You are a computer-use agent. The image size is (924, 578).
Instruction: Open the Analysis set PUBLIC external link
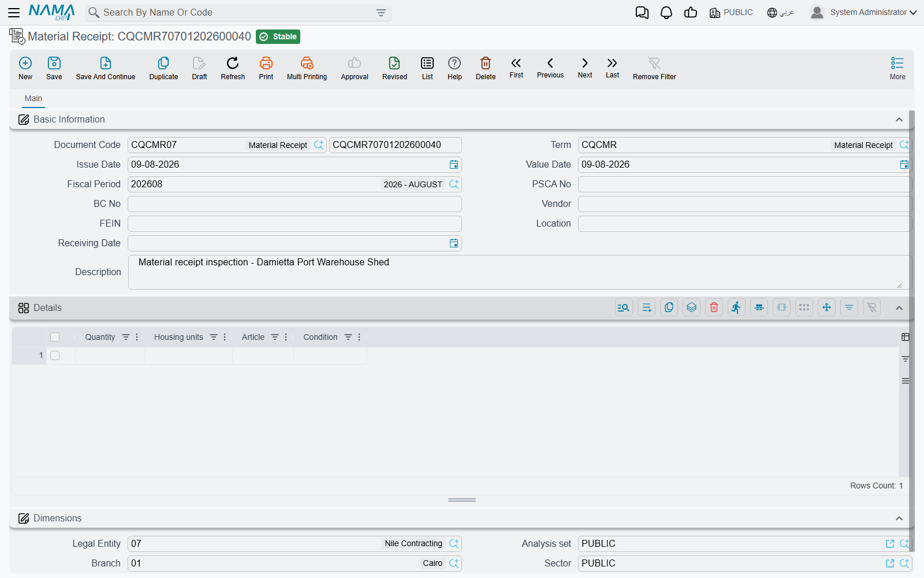[890, 544]
